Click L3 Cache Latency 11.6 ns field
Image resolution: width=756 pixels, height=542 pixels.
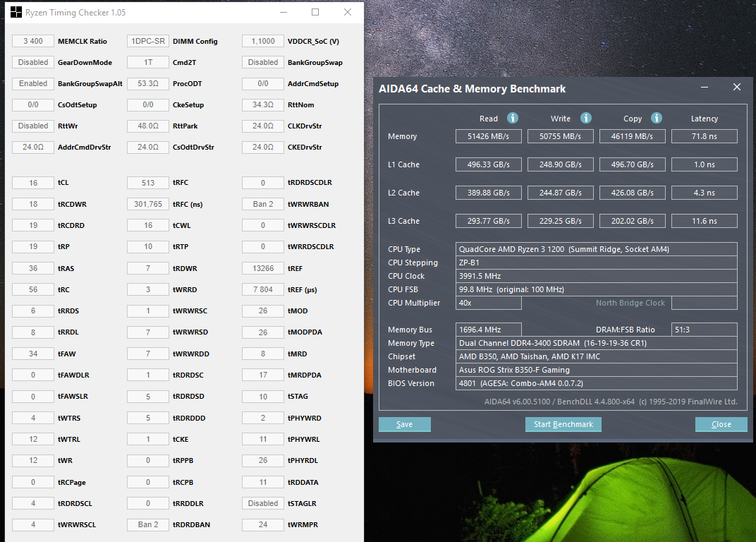click(705, 221)
